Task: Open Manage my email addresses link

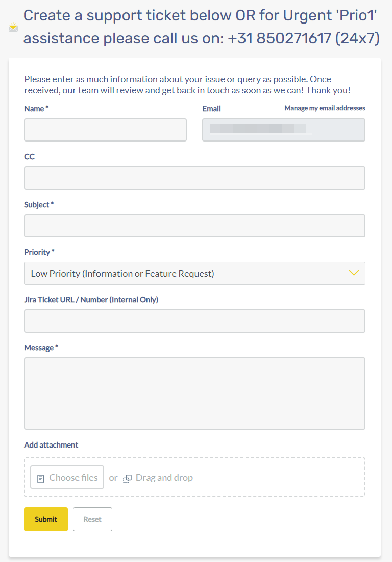Action: tap(325, 108)
